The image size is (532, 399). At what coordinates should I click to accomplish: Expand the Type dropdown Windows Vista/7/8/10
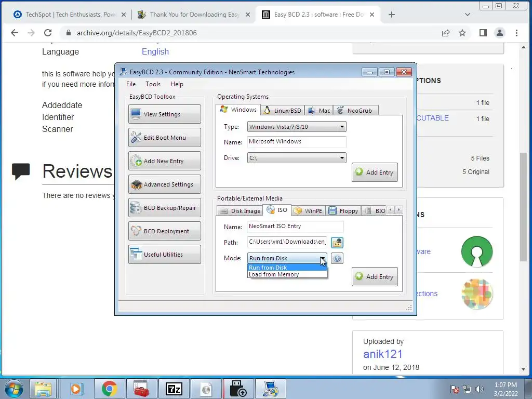tap(297, 127)
